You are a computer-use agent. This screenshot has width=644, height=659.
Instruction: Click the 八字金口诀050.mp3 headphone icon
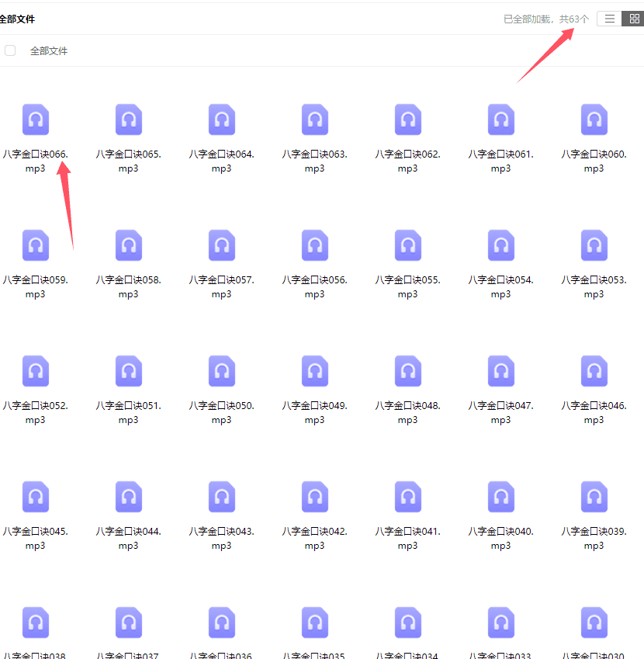(x=222, y=371)
